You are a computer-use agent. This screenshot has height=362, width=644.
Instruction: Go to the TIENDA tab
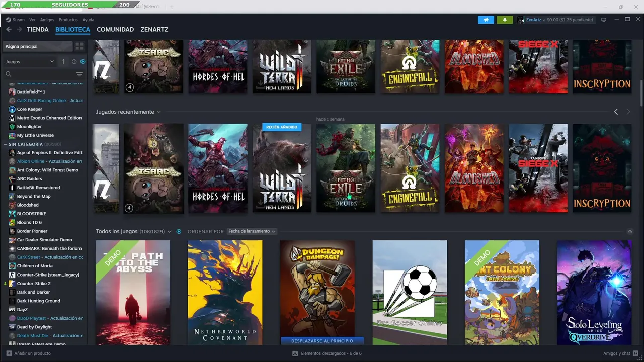tap(38, 29)
